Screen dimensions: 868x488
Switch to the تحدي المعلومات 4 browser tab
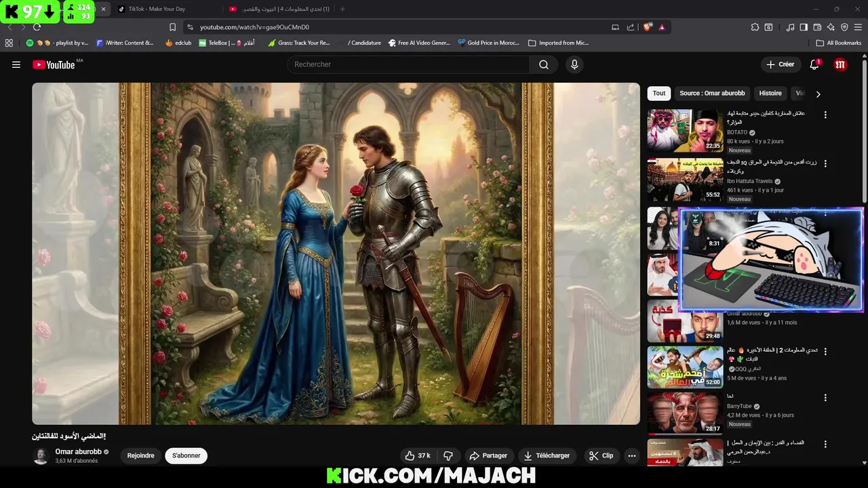point(279,9)
